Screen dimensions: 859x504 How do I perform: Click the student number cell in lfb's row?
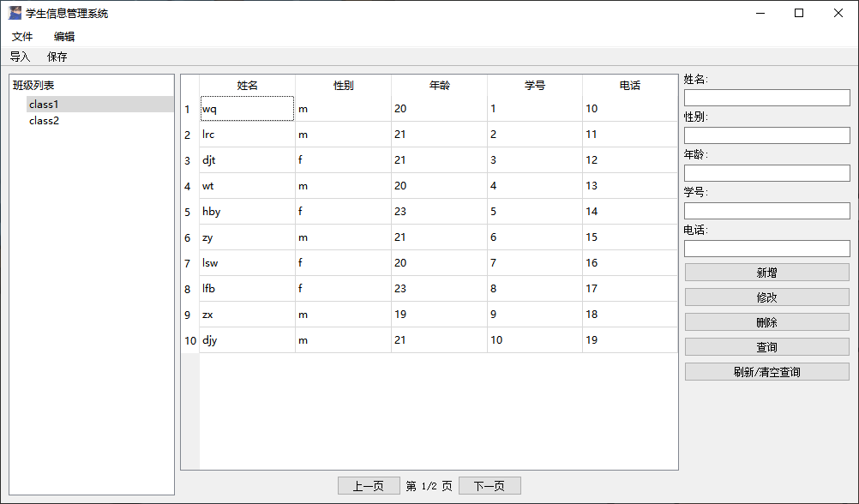click(535, 289)
